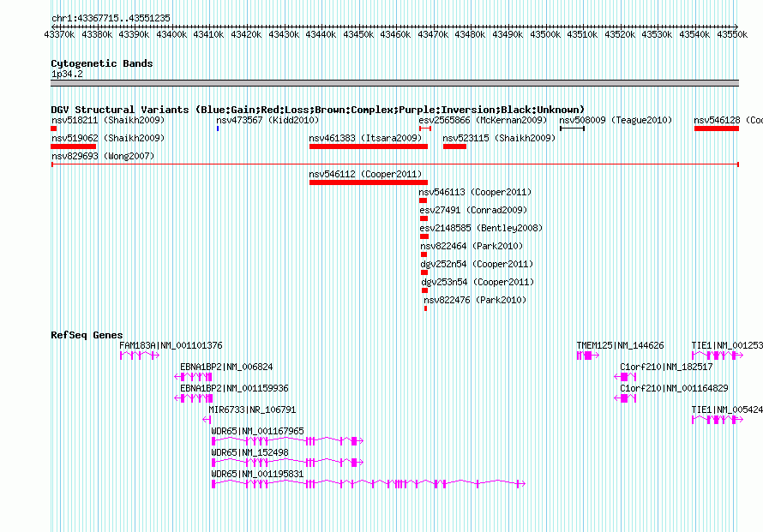Viewport: 763px width, 532px height.
Task: Click the Cytogenetic Bands track title
Action: click(x=102, y=63)
